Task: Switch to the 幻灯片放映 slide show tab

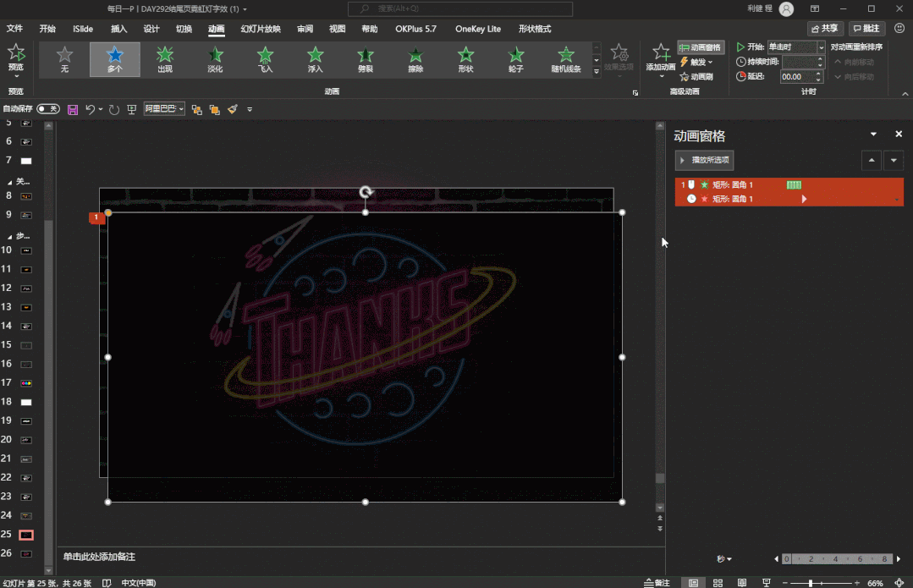Action: [261, 29]
